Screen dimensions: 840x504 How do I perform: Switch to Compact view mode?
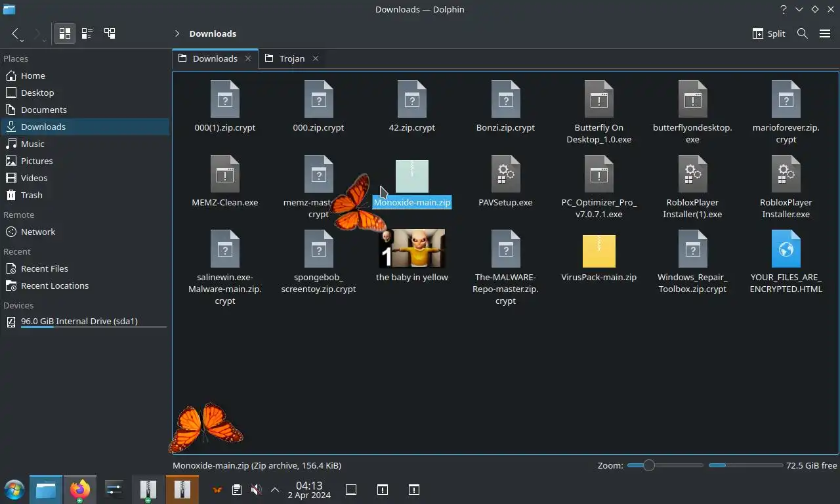(x=87, y=33)
